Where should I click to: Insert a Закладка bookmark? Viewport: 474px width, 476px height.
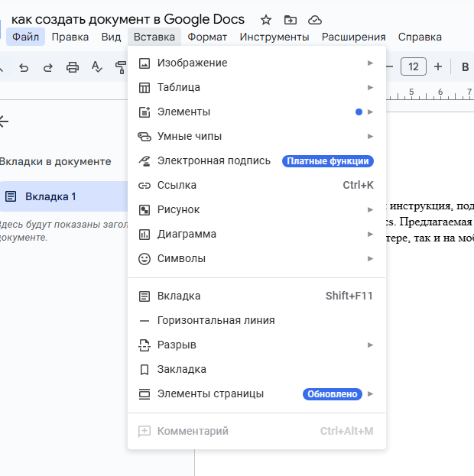(x=257, y=370)
